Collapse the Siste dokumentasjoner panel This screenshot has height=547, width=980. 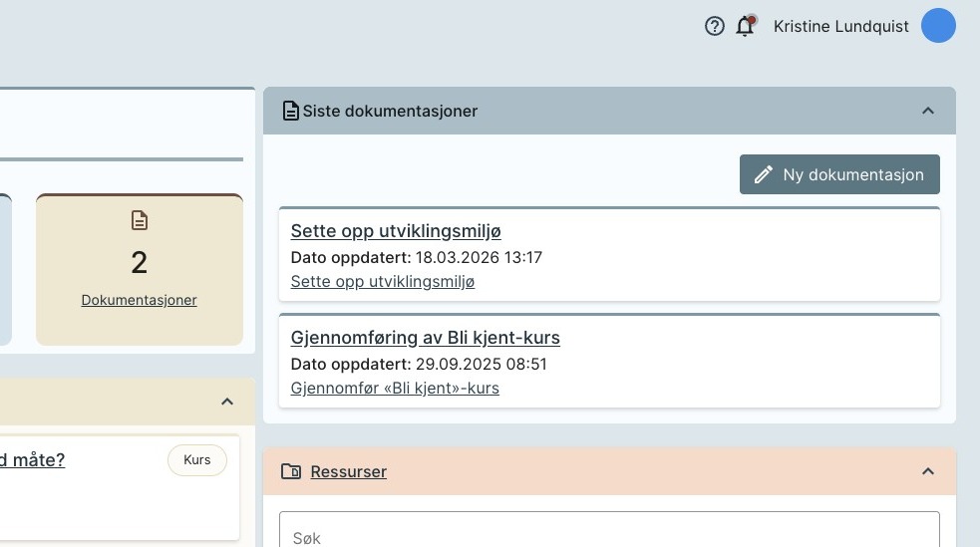pos(928,111)
